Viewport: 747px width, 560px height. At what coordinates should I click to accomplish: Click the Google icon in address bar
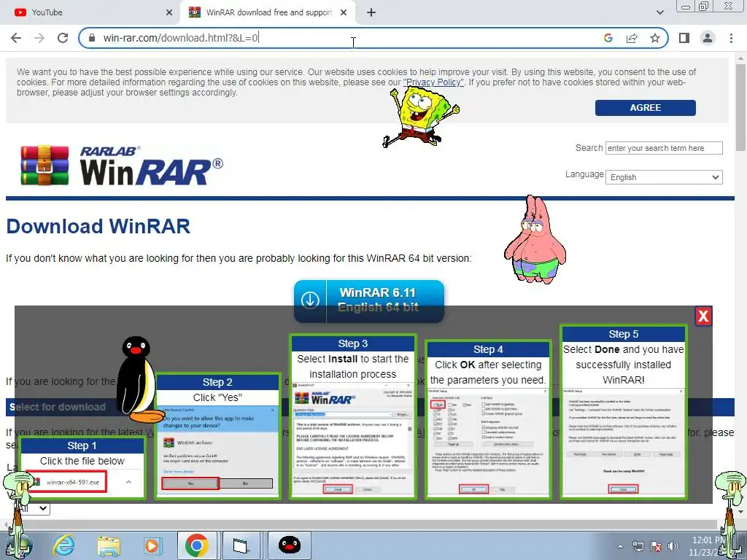[x=608, y=38]
